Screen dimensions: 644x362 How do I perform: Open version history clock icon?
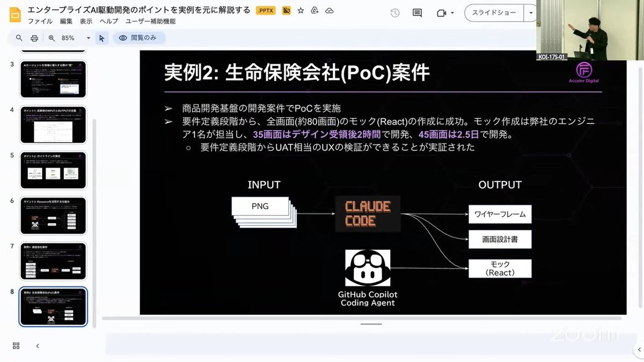(395, 13)
